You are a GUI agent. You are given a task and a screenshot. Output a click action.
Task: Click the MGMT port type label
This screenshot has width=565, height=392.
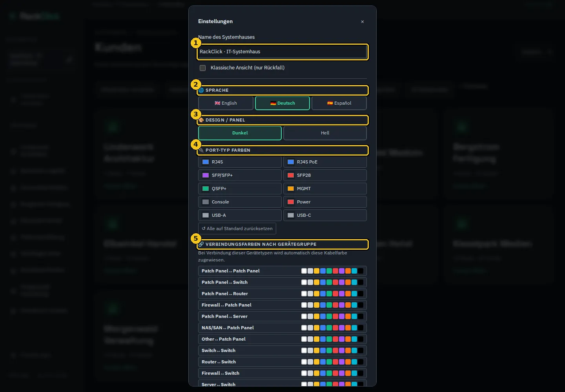click(x=304, y=189)
